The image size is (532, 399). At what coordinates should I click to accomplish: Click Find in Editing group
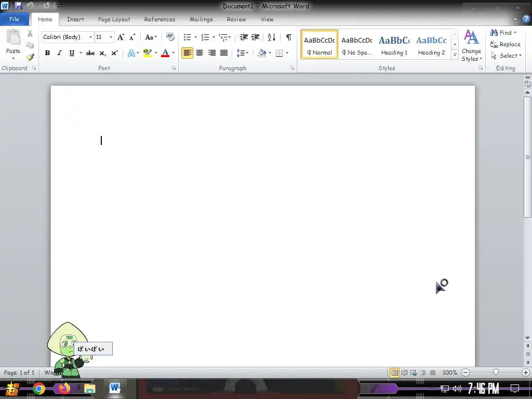coord(503,33)
